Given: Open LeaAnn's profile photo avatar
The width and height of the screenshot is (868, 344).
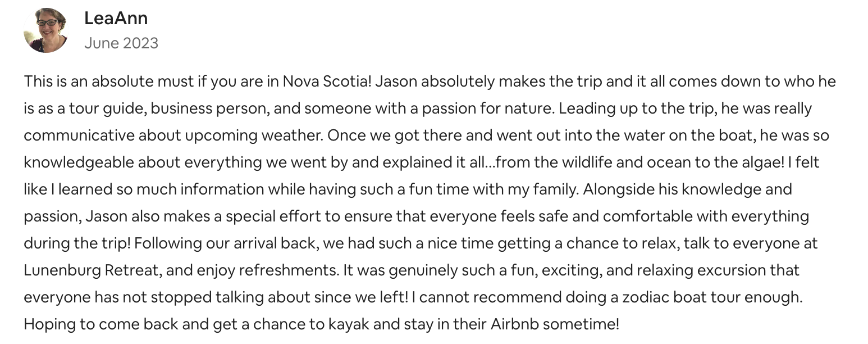Looking at the screenshot, I should click(x=45, y=30).
